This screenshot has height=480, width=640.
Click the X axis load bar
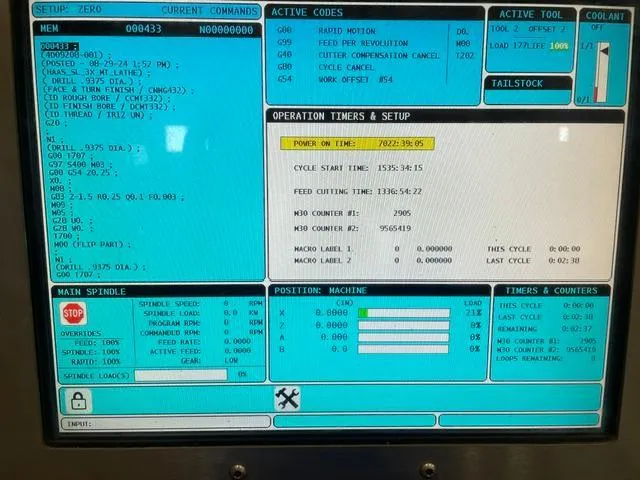(x=404, y=313)
